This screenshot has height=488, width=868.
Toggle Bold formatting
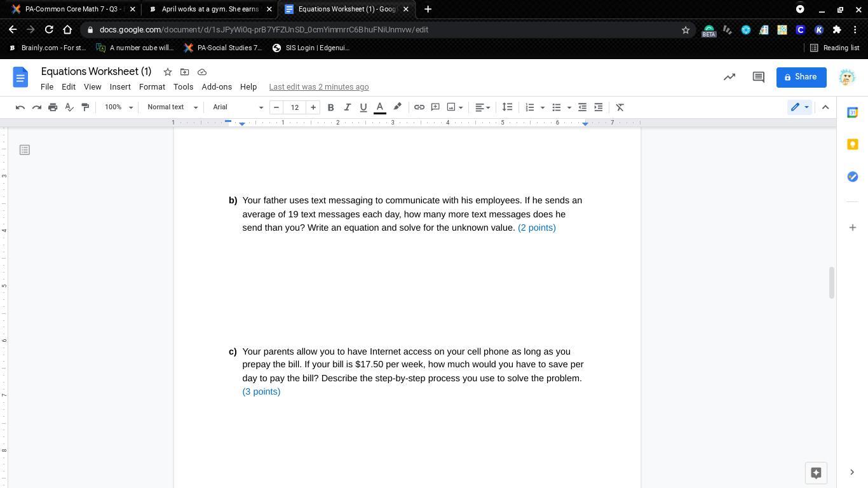[x=330, y=107]
